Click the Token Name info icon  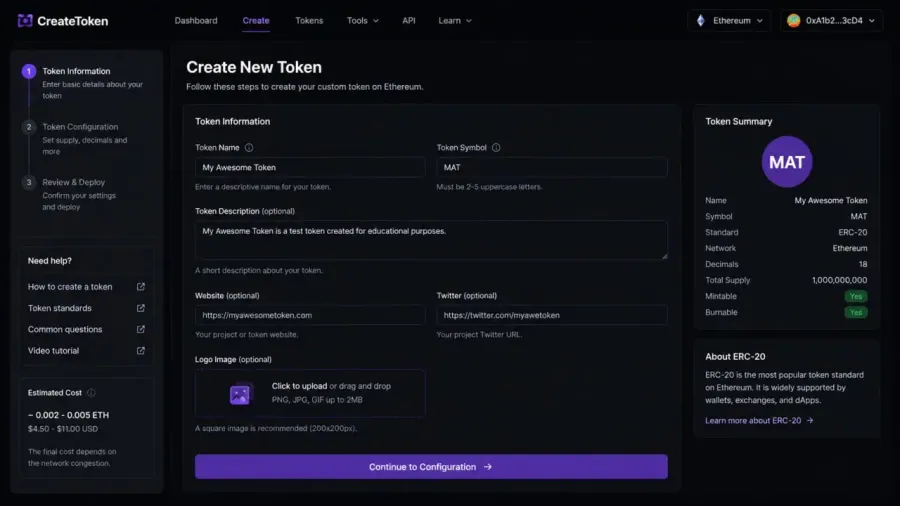point(249,147)
